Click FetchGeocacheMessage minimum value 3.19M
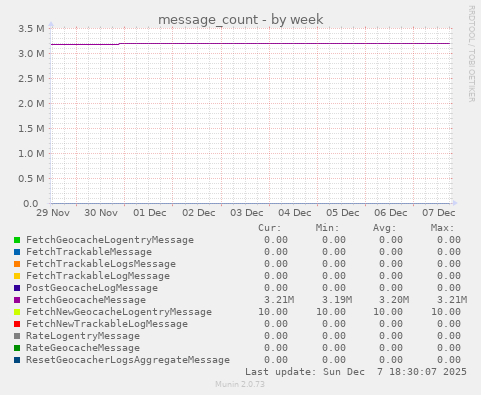The image size is (481, 395). 337,300
